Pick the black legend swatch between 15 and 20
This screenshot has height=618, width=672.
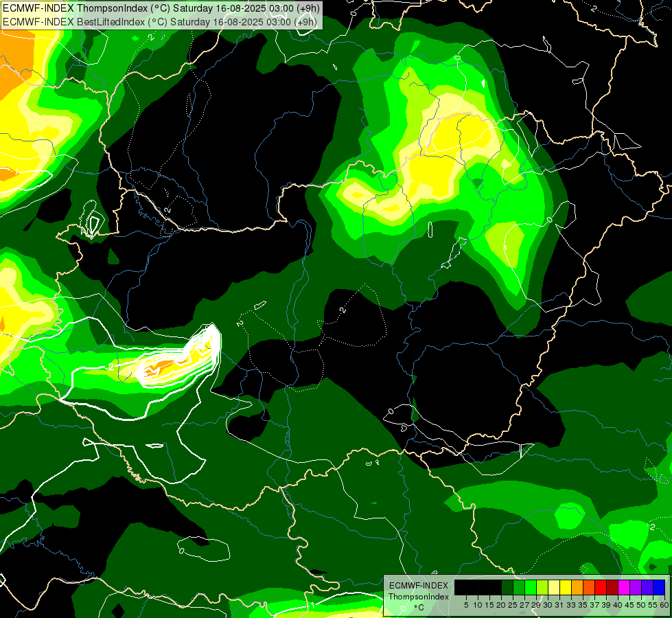coord(496,587)
